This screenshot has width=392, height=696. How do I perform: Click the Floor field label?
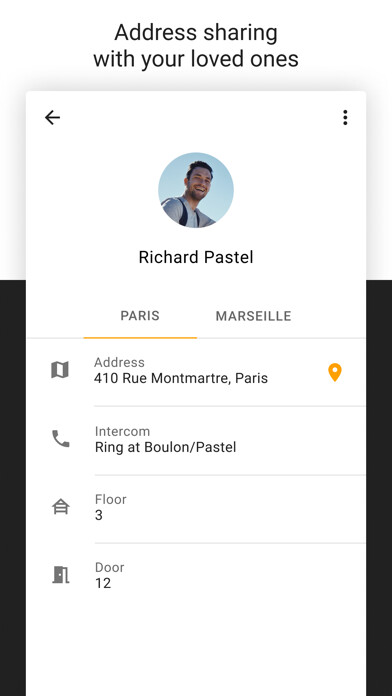click(x=111, y=499)
